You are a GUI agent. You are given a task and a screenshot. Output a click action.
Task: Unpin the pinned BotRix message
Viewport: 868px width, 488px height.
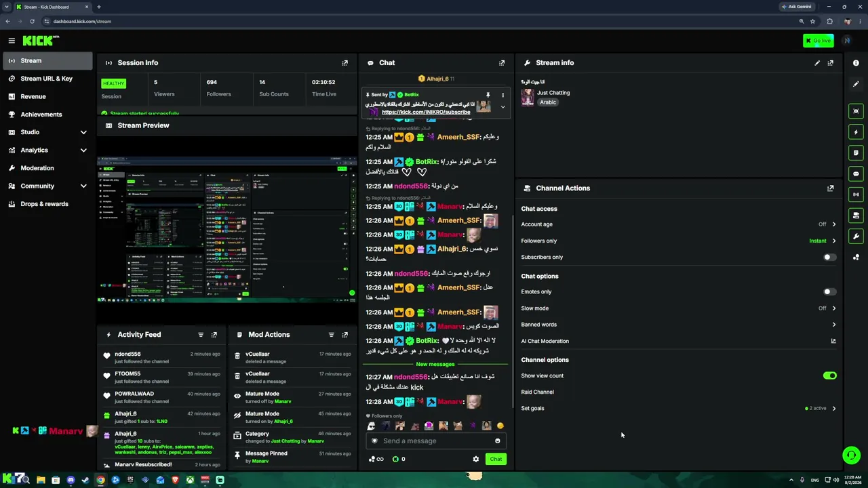tap(488, 95)
